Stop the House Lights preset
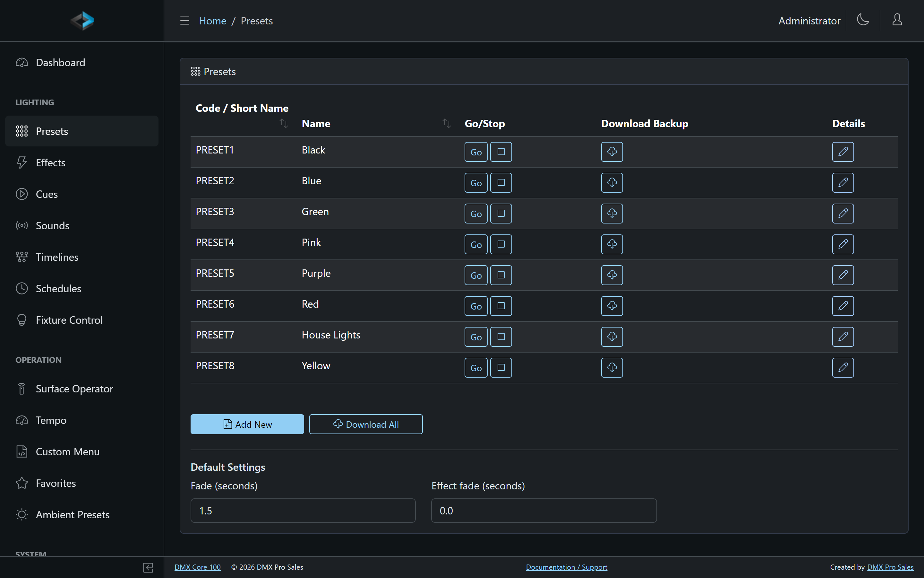924x578 pixels. coord(501,337)
